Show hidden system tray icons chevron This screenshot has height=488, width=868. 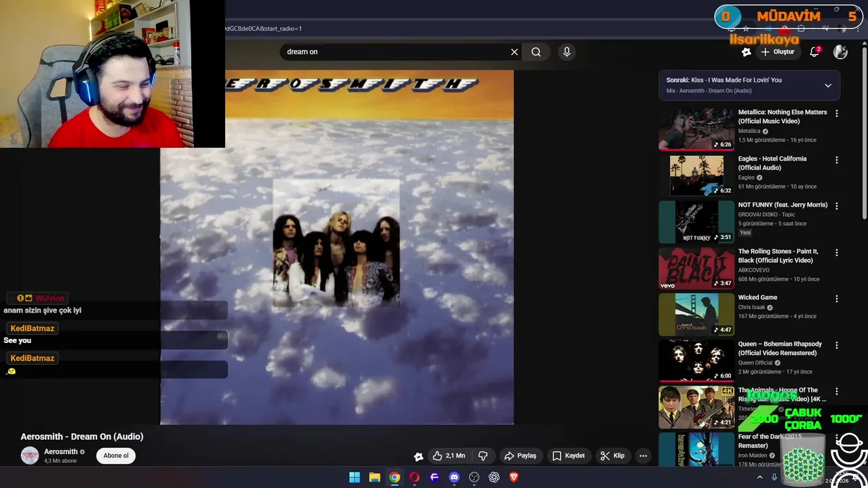tap(759, 477)
